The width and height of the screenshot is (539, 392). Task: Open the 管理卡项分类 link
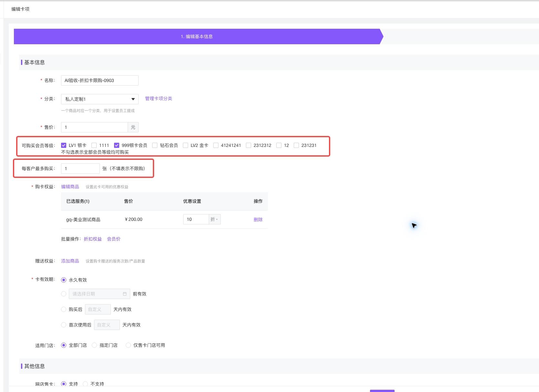[159, 98]
